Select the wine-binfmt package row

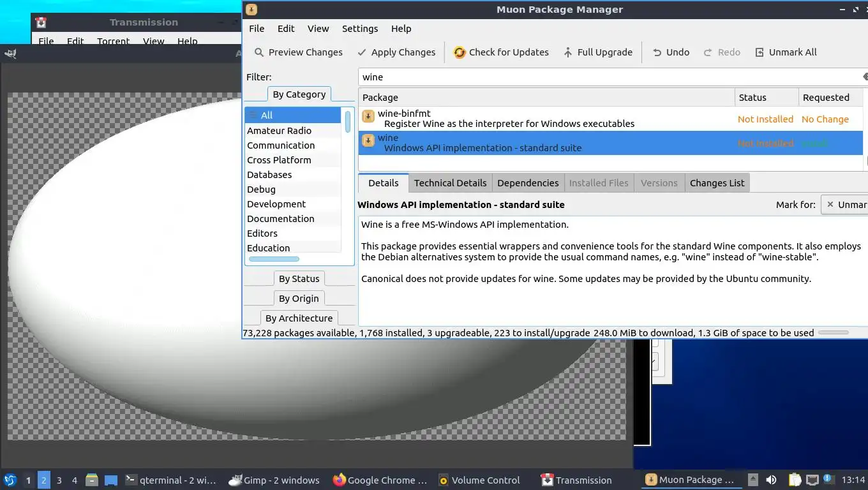[x=611, y=119]
